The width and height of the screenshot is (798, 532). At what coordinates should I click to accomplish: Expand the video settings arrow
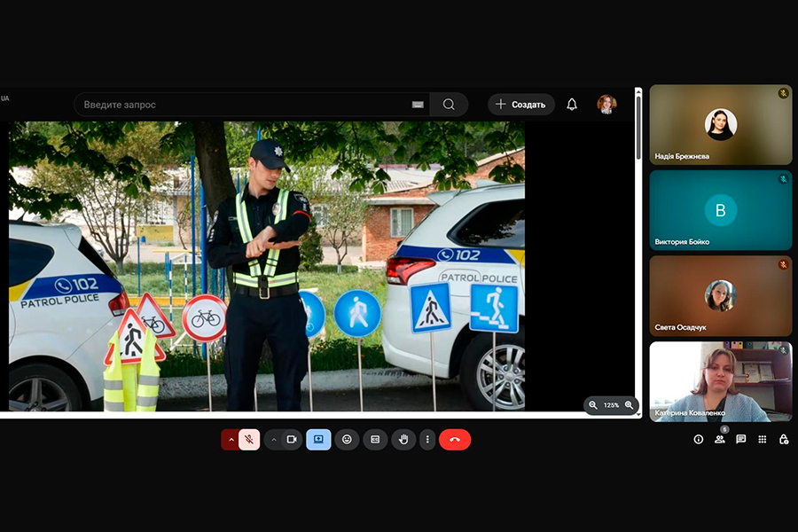click(274, 440)
